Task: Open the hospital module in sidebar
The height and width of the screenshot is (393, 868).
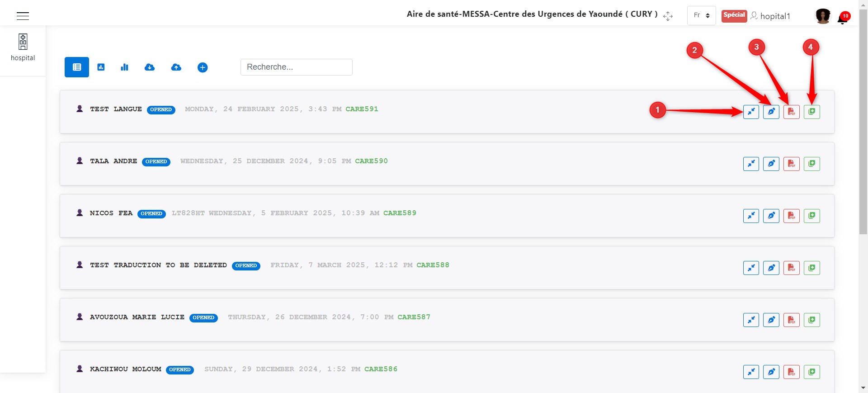Action: click(23, 47)
